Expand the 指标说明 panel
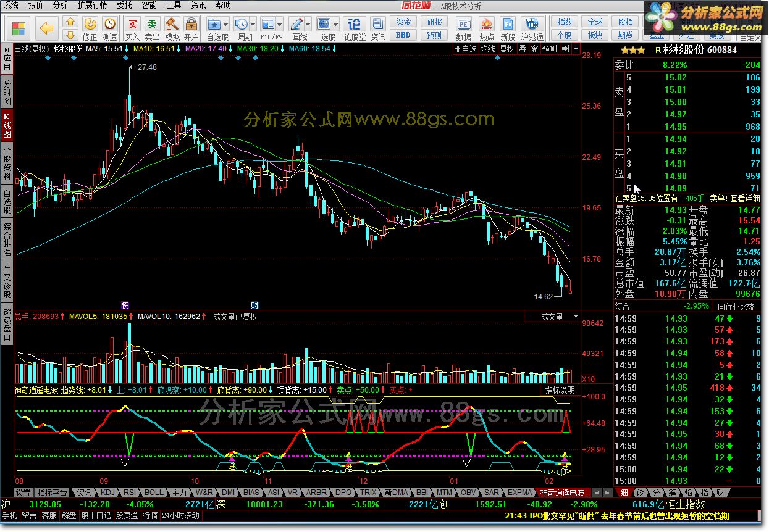 point(560,390)
